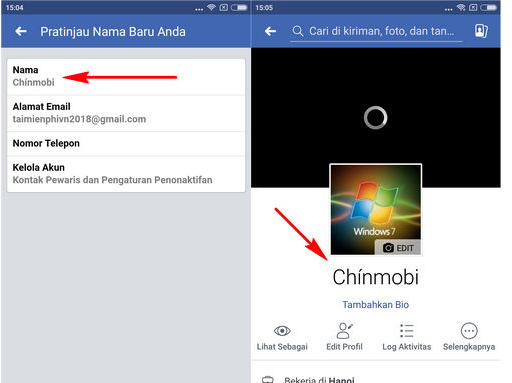This screenshot has height=383, width=512.
Task: Tap the Edit Profil label
Action: (x=344, y=347)
